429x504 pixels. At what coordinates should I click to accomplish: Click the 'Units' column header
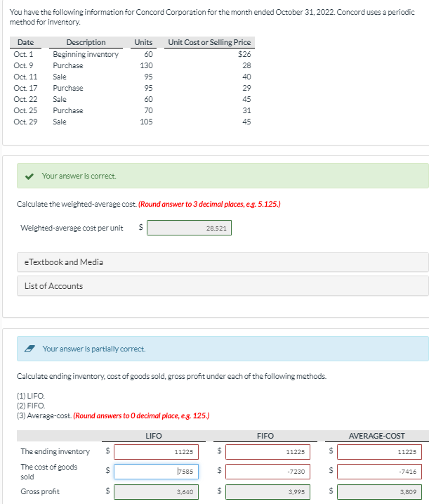[x=143, y=42]
